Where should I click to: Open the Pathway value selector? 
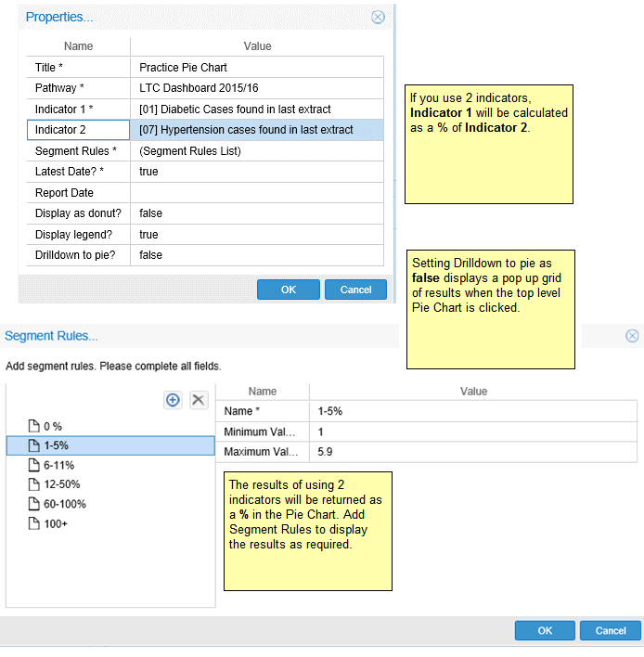click(x=256, y=88)
